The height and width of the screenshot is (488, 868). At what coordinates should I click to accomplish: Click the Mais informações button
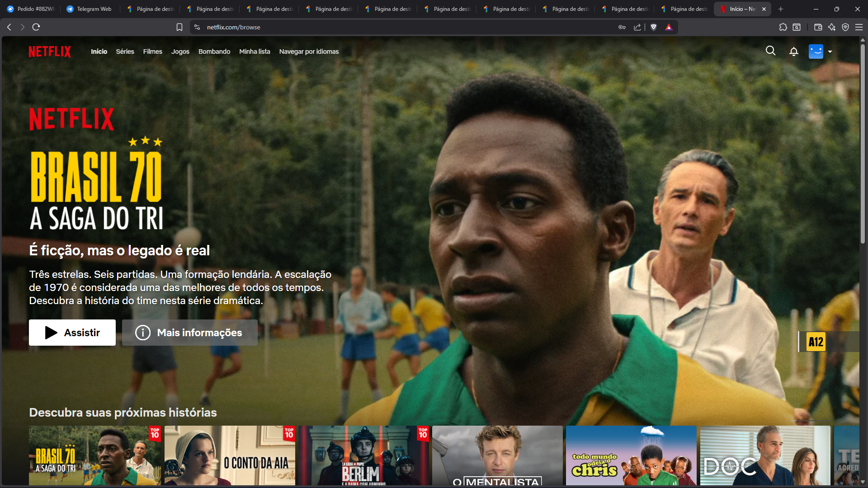point(190,333)
